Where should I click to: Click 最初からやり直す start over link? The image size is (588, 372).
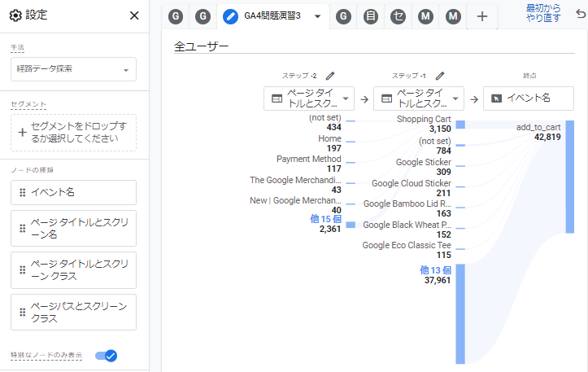[x=543, y=13]
